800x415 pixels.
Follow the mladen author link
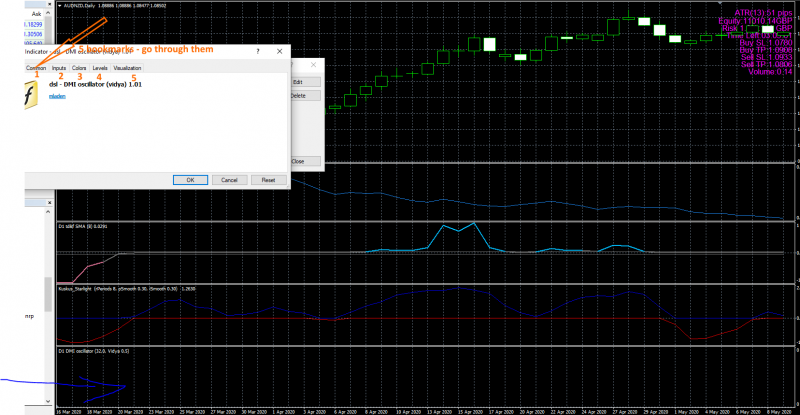click(57, 96)
